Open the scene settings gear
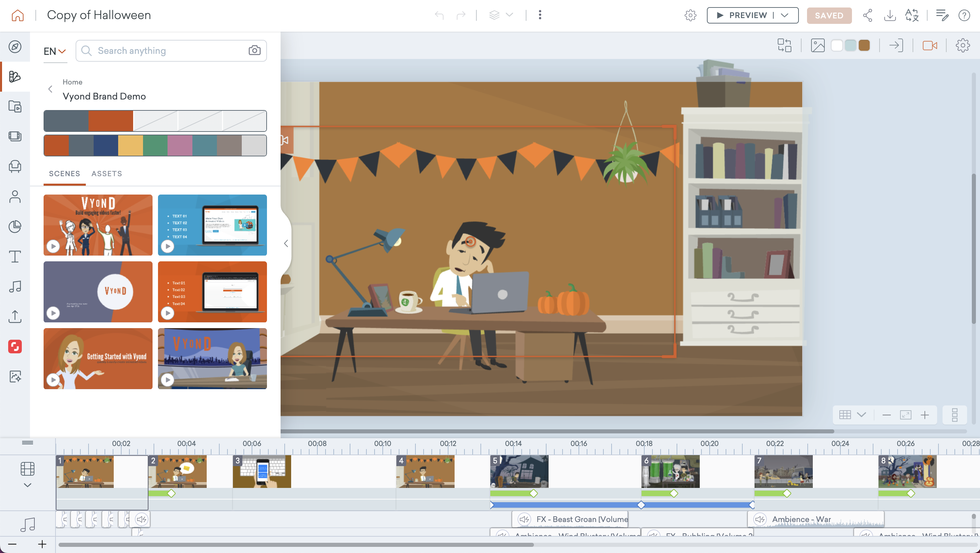 point(963,45)
